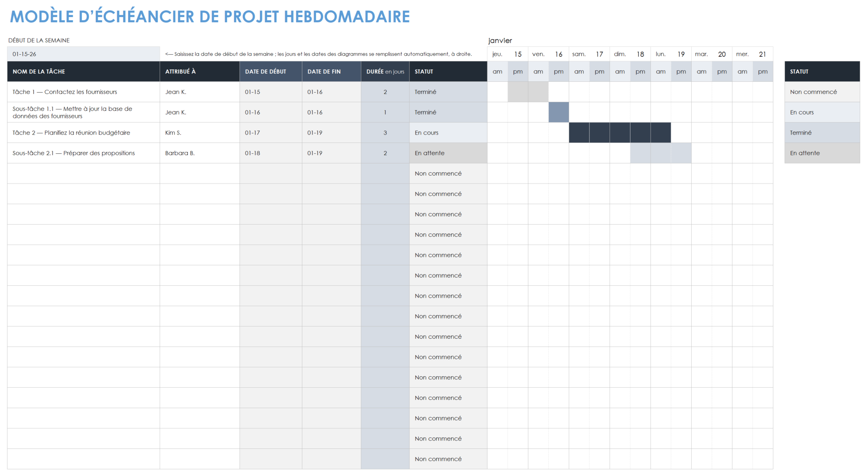This screenshot has width=868, height=472.
Task: Open the En cours status cell for Tâche 2
Action: 448,133
